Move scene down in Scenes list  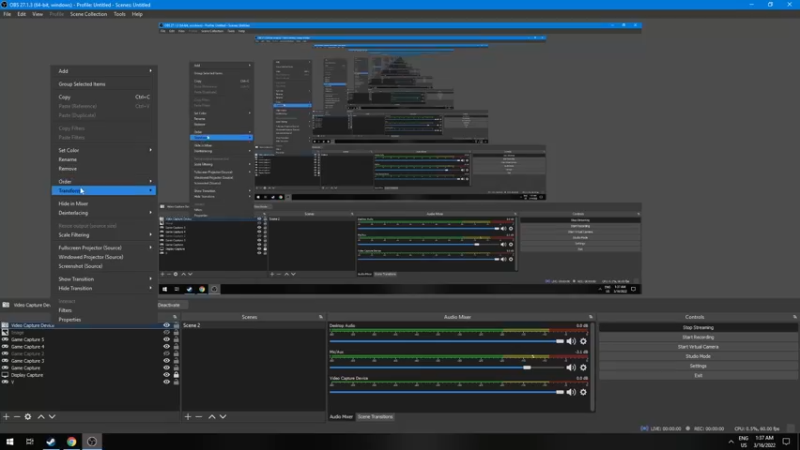click(x=223, y=417)
